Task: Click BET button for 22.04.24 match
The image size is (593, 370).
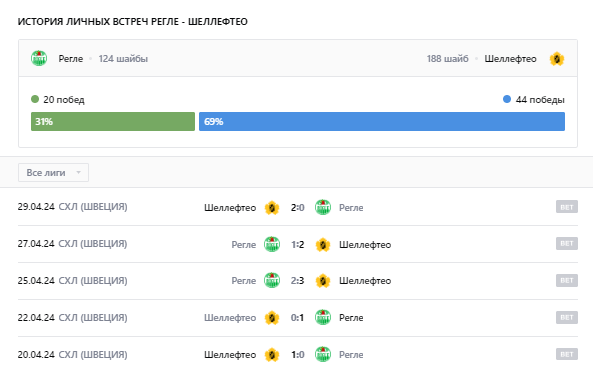Action: click(x=567, y=317)
